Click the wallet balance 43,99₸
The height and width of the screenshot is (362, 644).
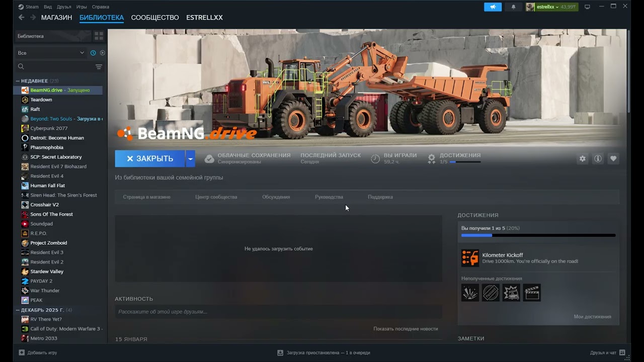(569, 7)
